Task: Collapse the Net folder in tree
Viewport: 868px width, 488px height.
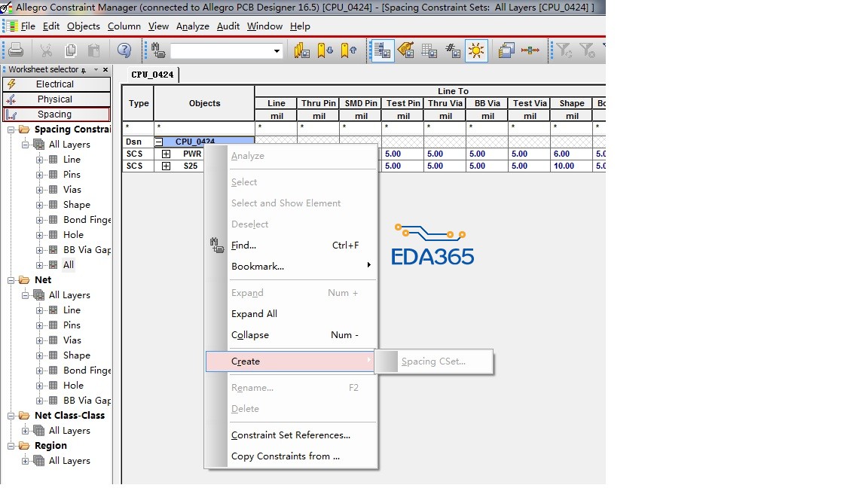Action: point(11,280)
